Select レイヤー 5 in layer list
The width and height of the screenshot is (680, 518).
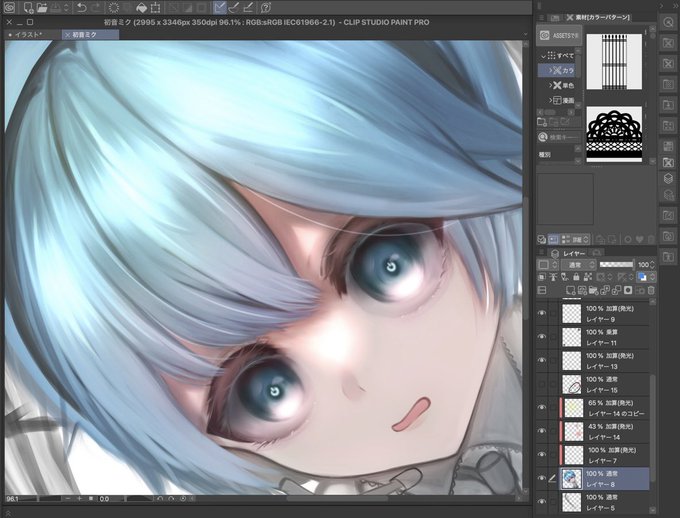[x=605, y=502]
